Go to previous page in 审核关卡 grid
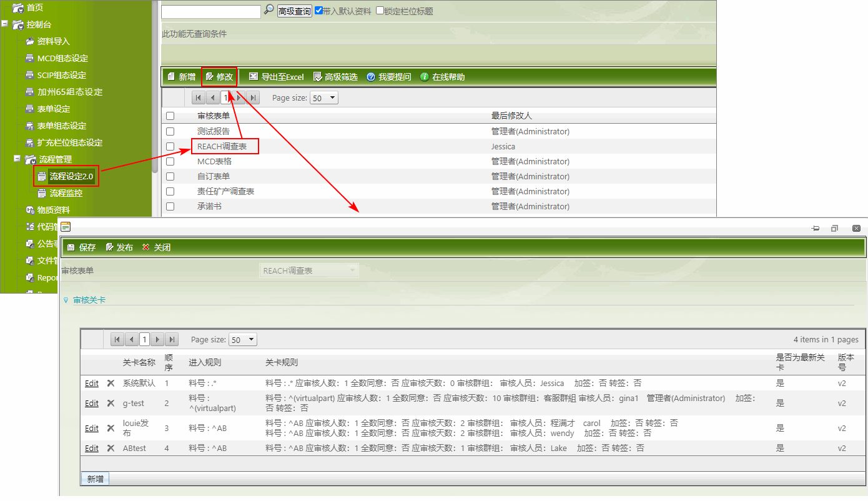The width and height of the screenshot is (868, 501). coord(132,339)
